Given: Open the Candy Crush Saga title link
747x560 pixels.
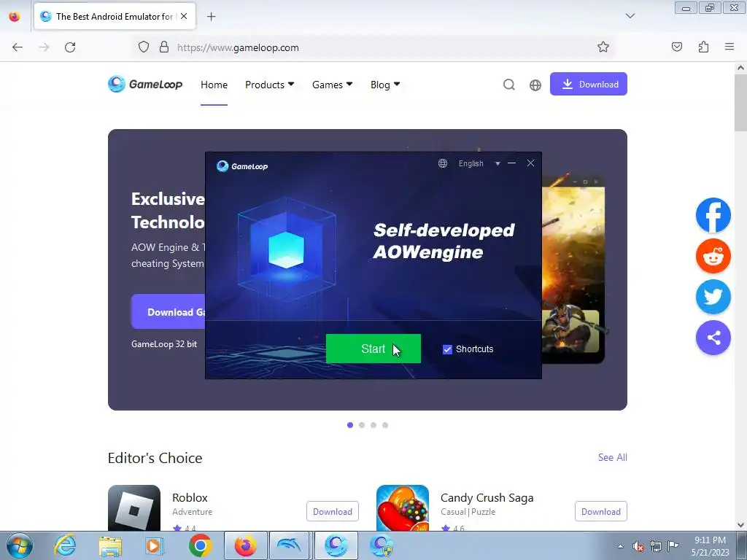Looking at the screenshot, I should tap(487, 497).
